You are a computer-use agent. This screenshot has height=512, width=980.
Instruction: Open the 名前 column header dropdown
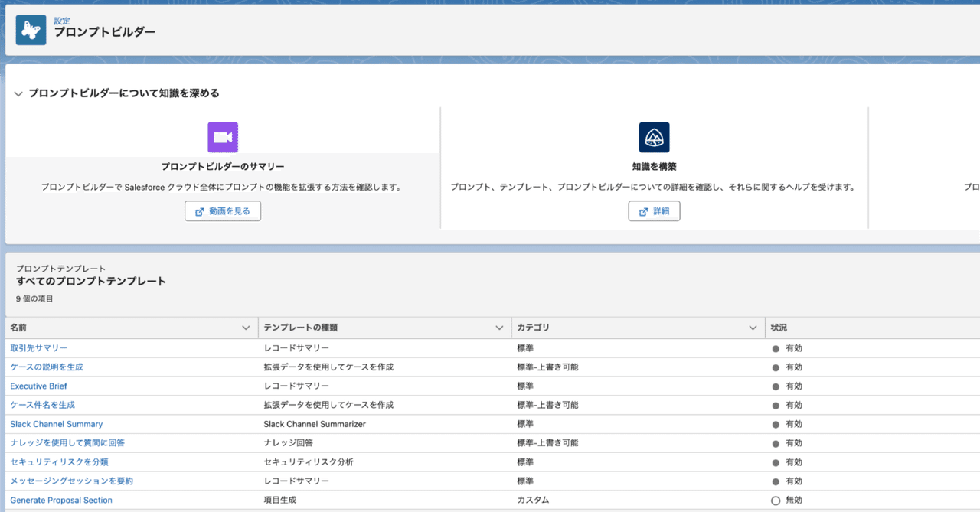tap(247, 327)
